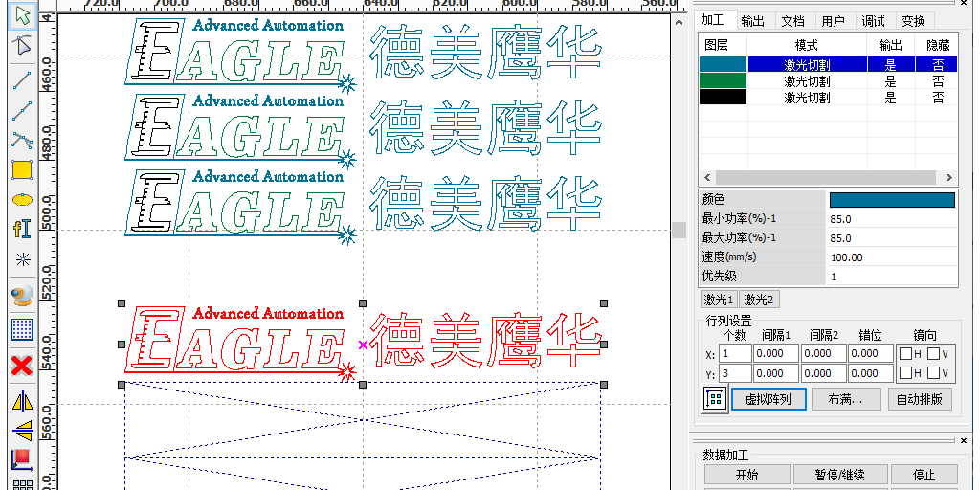This screenshot has height=490, width=980.
Task: Click the X 间隔2 input field
Action: pos(823,354)
